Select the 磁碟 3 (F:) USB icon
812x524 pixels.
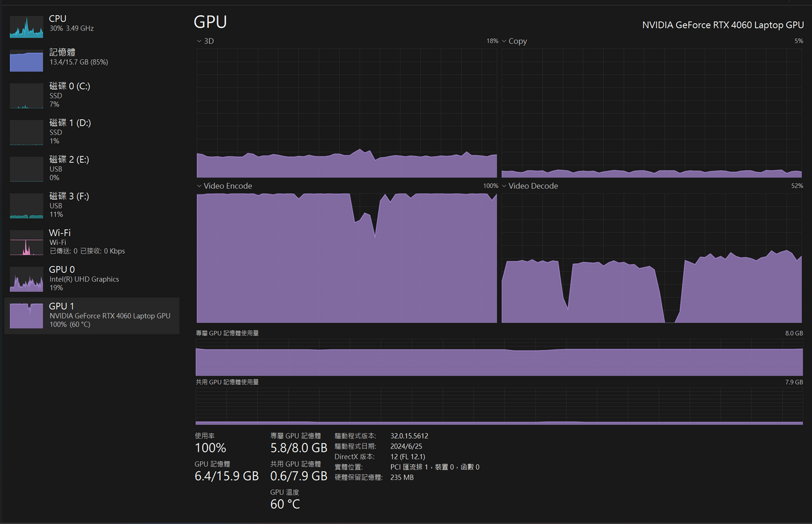point(26,206)
